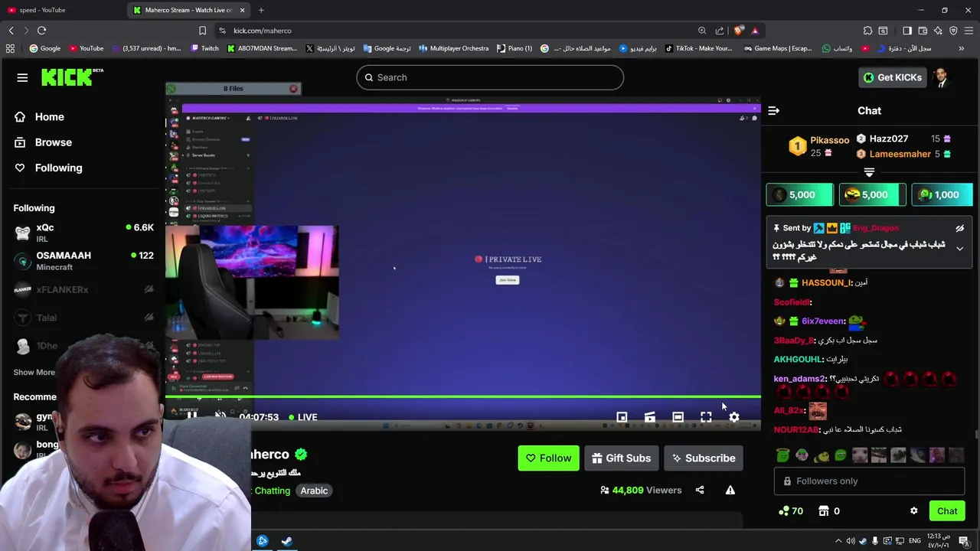Follow the Maherco channel
Viewport: 980px width, 551px height.
pos(548,458)
